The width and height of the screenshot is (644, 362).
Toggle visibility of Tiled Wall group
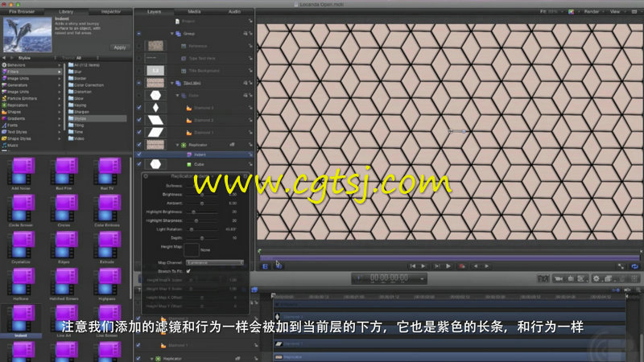139,83
